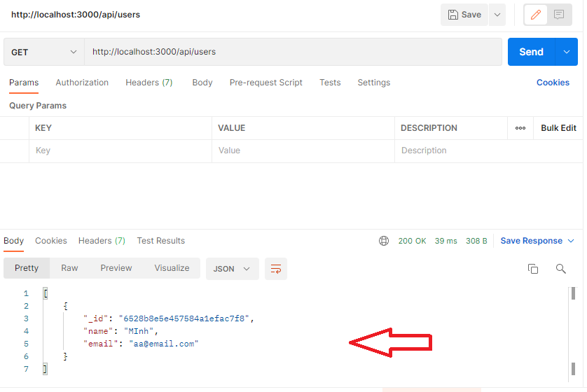587x392 pixels.
Task: Open the GET method dropdown
Action: [x=44, y=52]
